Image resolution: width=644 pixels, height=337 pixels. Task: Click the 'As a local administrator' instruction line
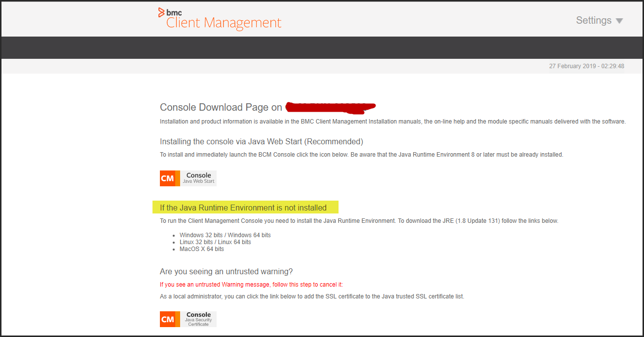[312, 296]
